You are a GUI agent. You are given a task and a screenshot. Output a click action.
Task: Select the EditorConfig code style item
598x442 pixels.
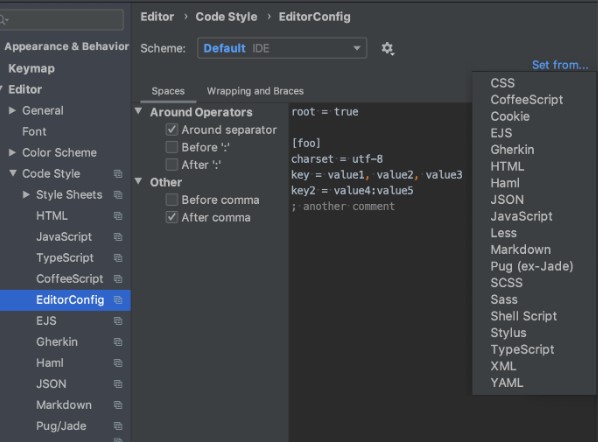click(65, 300)
